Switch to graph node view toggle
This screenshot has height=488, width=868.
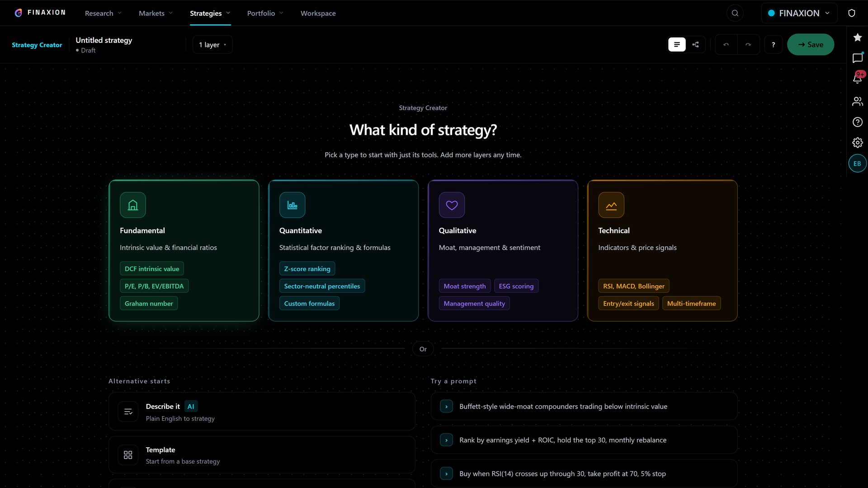[x=696, y=45]
